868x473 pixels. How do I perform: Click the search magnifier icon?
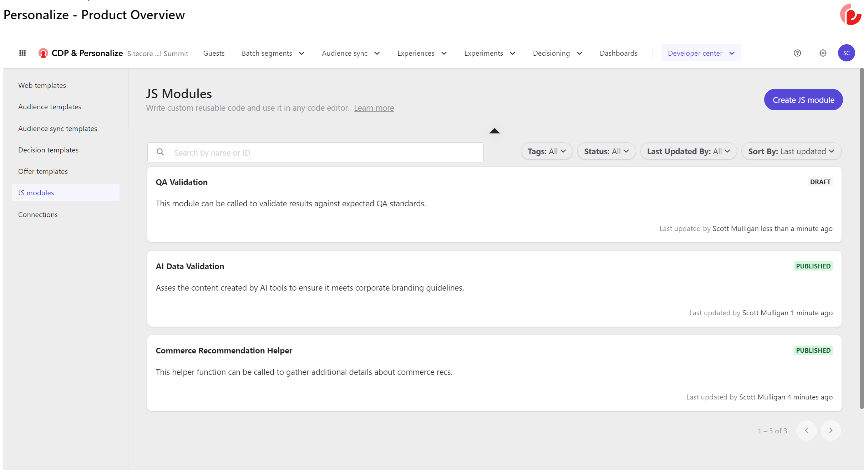(x=161, y=152)
